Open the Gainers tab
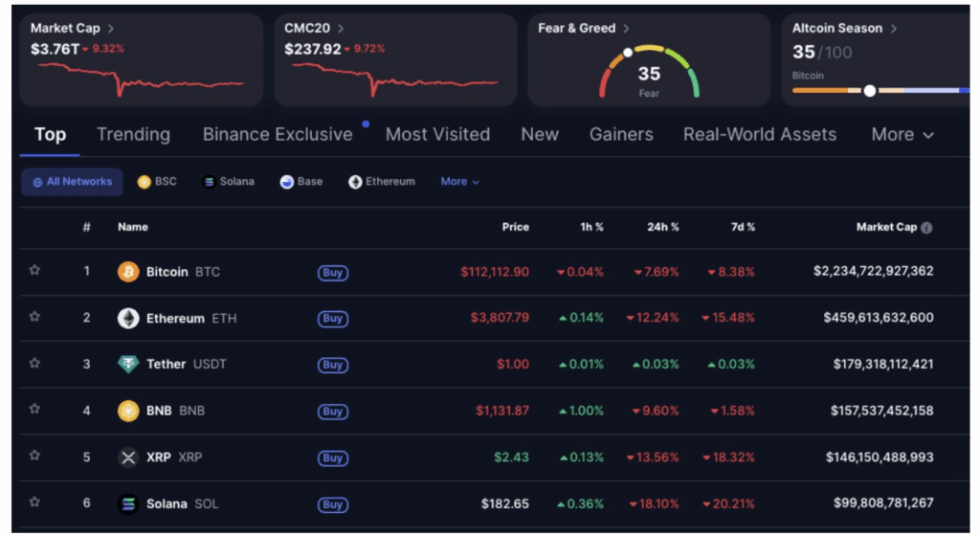 (621, 135)
